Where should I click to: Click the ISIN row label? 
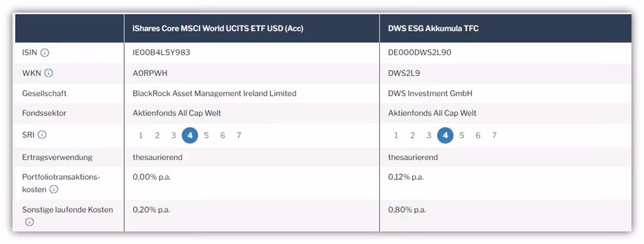coord(29,53)
